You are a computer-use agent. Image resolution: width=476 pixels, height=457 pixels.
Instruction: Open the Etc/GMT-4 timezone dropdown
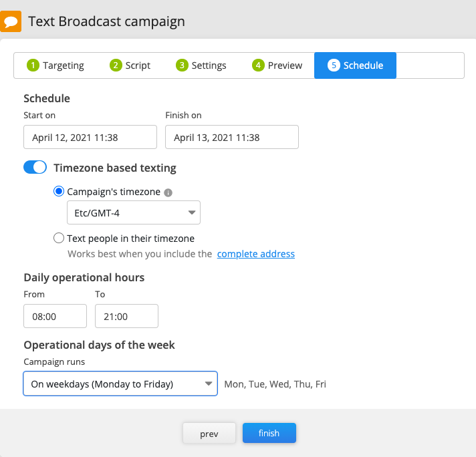click(x=134, y=212)
